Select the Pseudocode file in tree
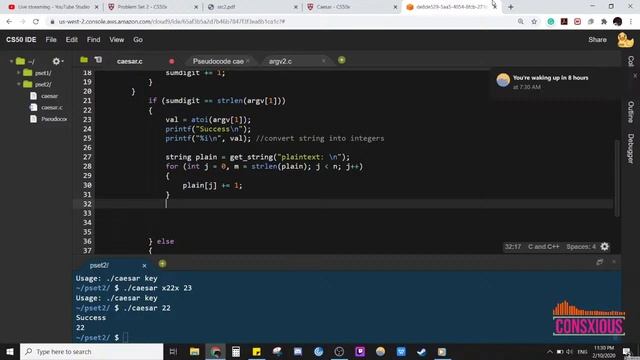The height and width of the screenshot is (360, 640). tap(54, 119)
